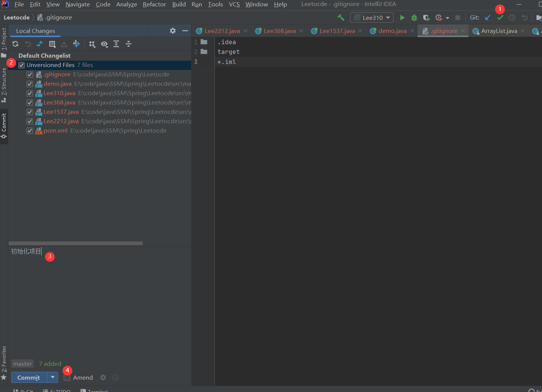The width and height of the screenshot is (542, 392).
Task: Collapse folding marker on line 1 gutter
Action: coord(204,42)
